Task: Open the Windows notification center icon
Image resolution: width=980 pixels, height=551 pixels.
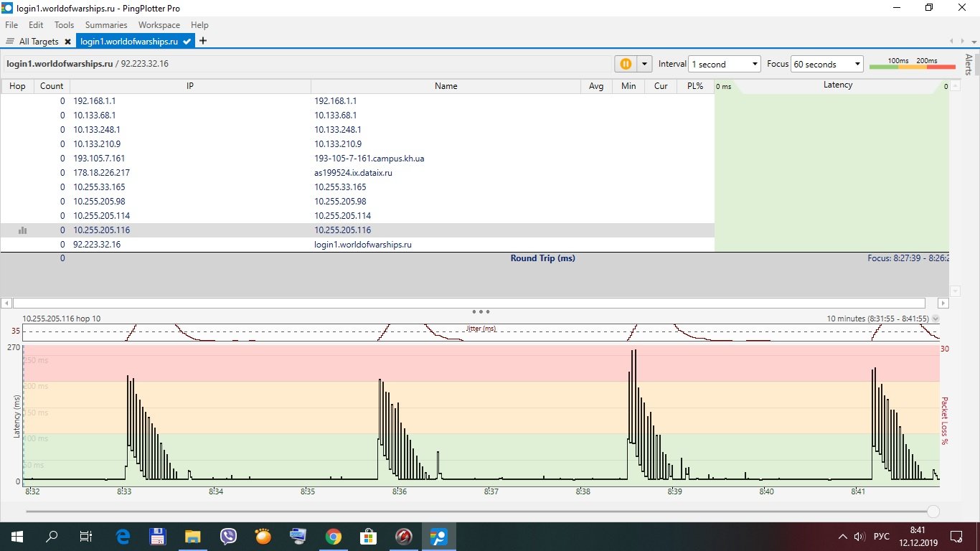Action: 956,536
